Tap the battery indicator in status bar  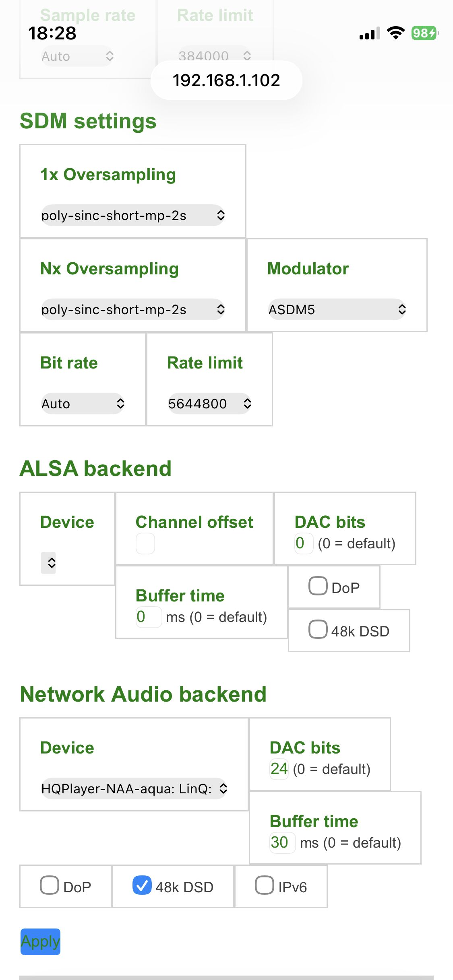click(x=424, y=33)
